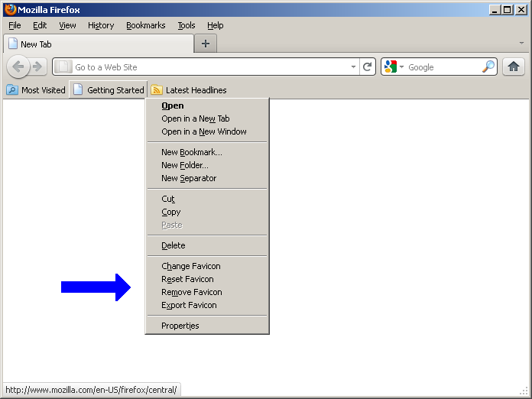Open the Help menu
Screen dimensions: 532x399
(x=215, y=25)
